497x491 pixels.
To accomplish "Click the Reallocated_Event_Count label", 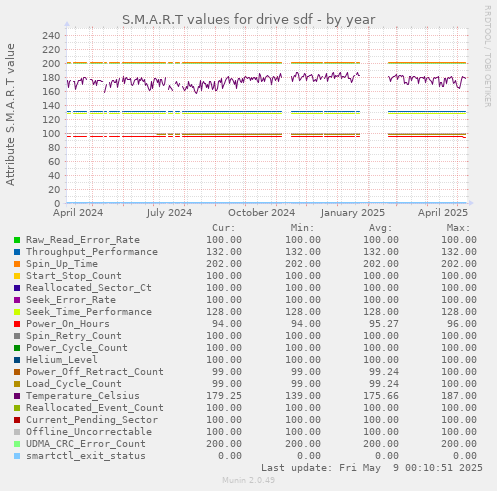I will click(x=95, y=408).
